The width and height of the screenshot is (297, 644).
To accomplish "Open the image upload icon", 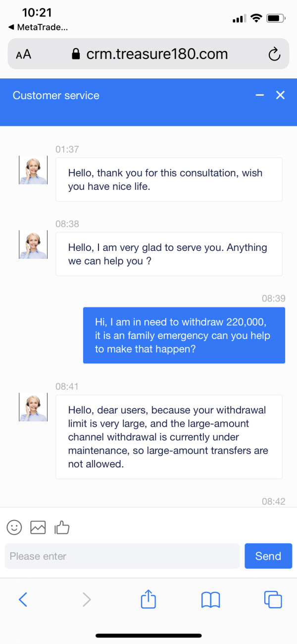I will click(x=38, y=527).
